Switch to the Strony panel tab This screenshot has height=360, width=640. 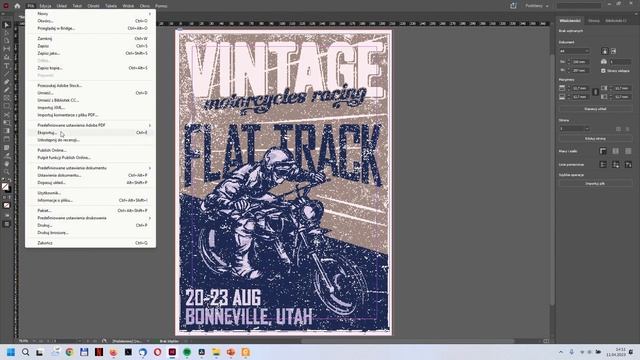tap(594, 20)
